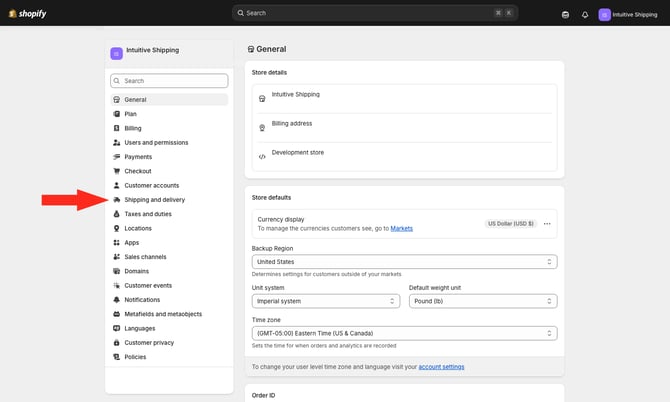Viewport: 670px width, 402px height.
Task: Click the Billing sidebar icon
Action: pyautogui.click(x=117, y=128)
